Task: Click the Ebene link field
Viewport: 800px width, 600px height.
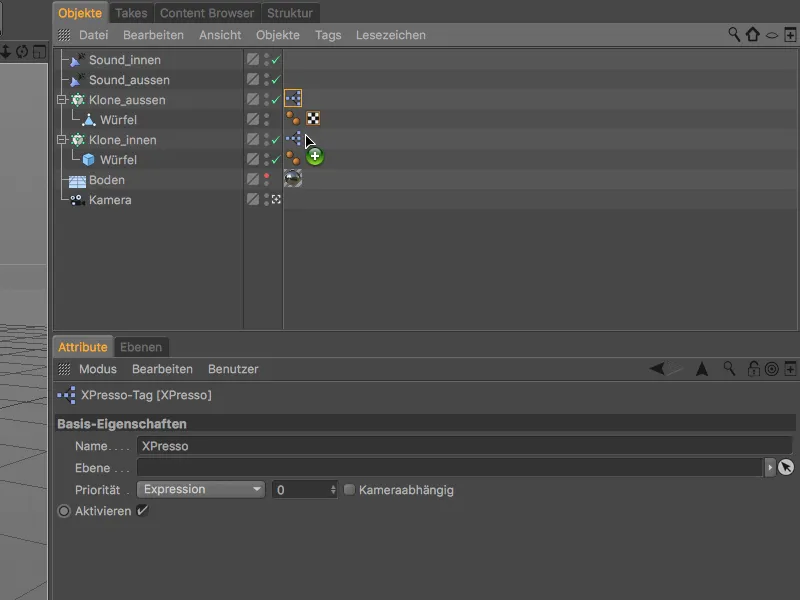Action: click(x=449, y=467)
